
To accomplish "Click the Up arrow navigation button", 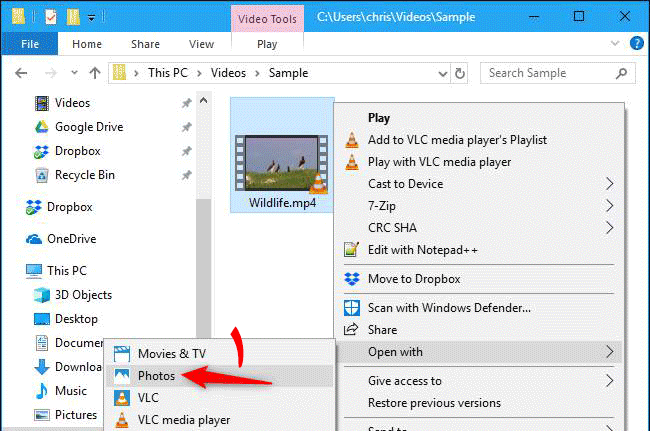I will click(x=95, y=73).
